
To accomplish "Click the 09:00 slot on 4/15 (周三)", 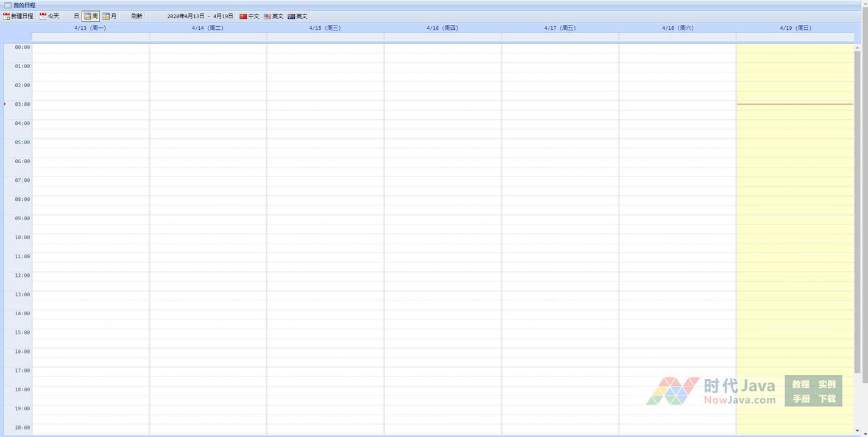I will [325, 220].
